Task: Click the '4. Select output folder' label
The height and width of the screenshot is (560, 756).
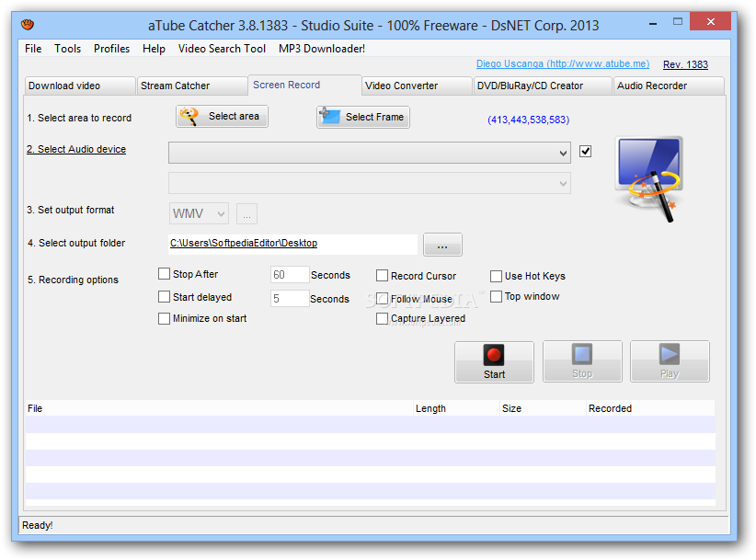Action: click(76, 244)
